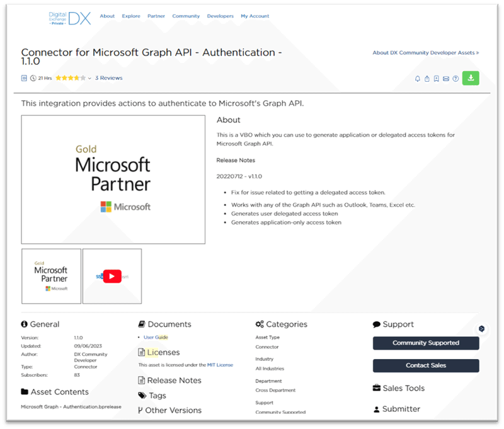Click the large Gold Microsoft Partner image

click(113, 180)
